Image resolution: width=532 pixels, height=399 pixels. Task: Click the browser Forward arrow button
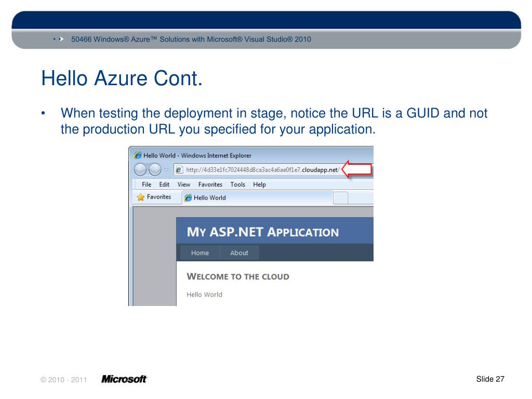click(x=155, y=169)
